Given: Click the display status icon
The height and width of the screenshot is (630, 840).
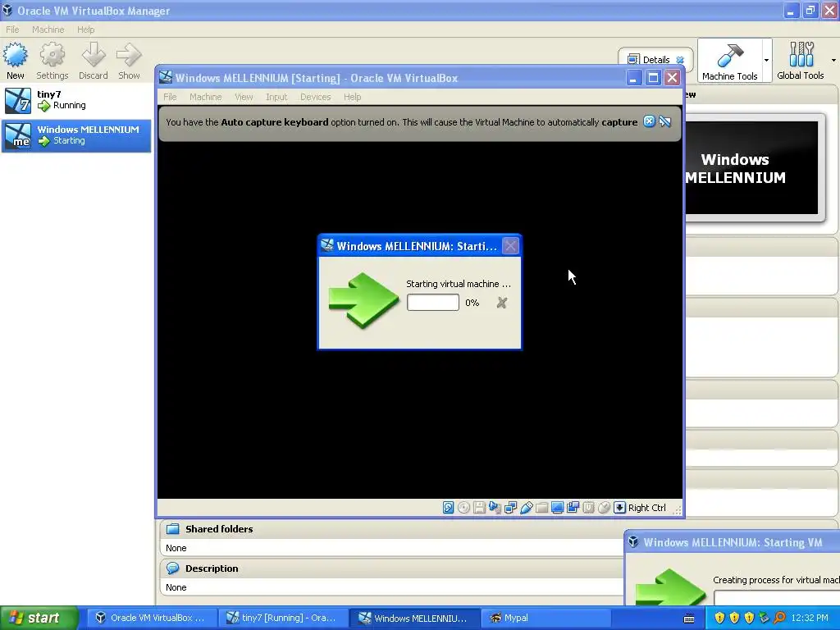Looking at the screenshot, I should [557, 507].
